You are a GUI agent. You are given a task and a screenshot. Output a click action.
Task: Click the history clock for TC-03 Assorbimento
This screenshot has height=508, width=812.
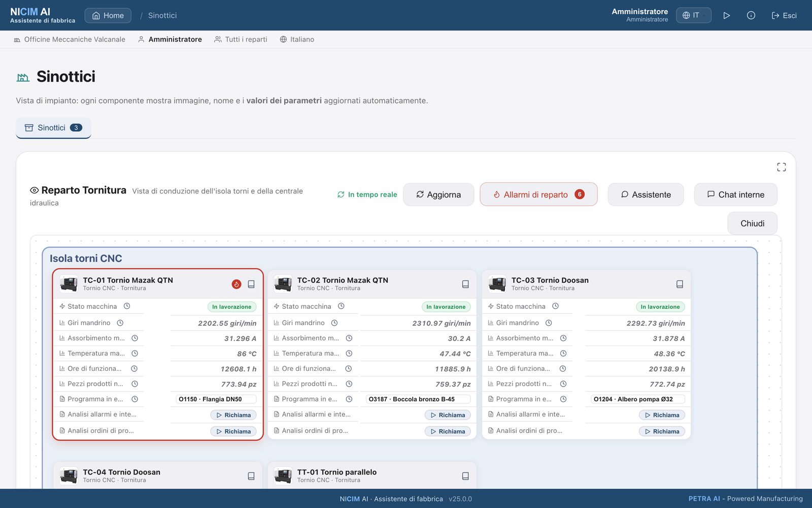pos(563,338)
